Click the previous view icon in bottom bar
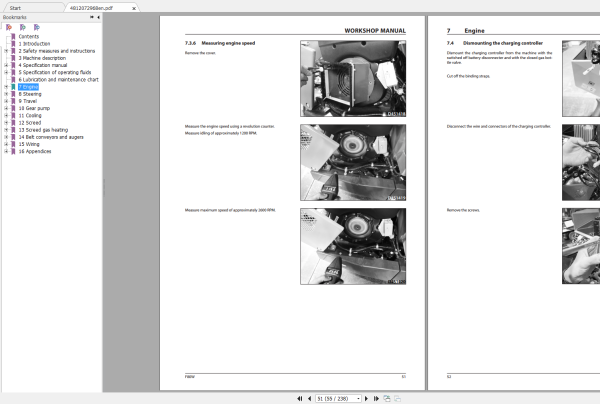This screenshot has height=404, width=600. point(387,399)
